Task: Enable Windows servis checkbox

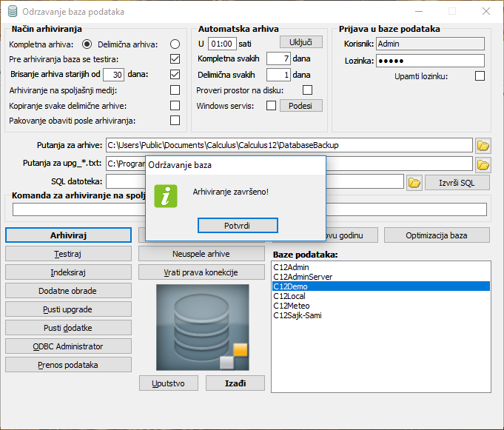Action: pos(272,106)
